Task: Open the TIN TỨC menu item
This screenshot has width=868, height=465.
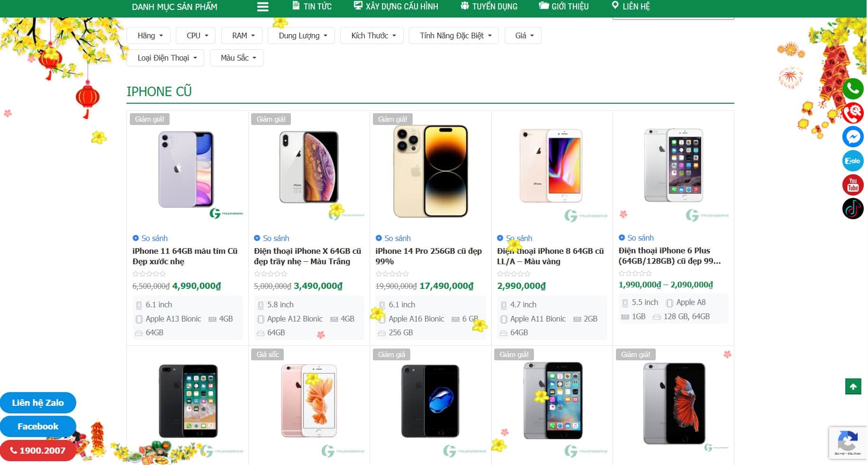Action: click(x=317, y=7)
